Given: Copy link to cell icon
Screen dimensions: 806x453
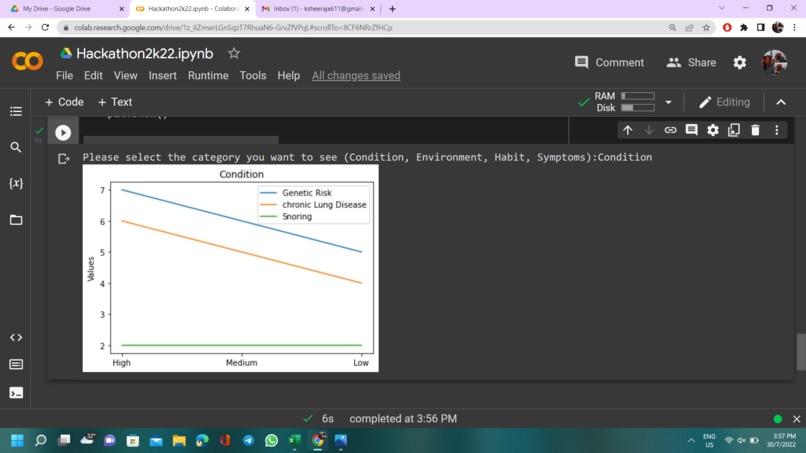Looking at the screenshot, I should (x=670, y=130).
